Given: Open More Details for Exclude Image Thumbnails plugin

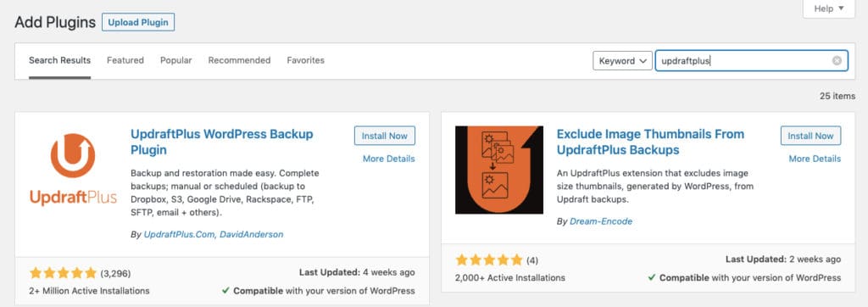Looking at the screenshot, I should [x=815, y=159].
